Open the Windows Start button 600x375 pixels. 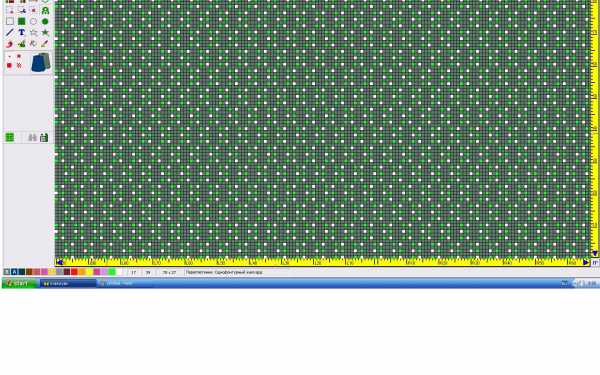click(x=20, y=283)
